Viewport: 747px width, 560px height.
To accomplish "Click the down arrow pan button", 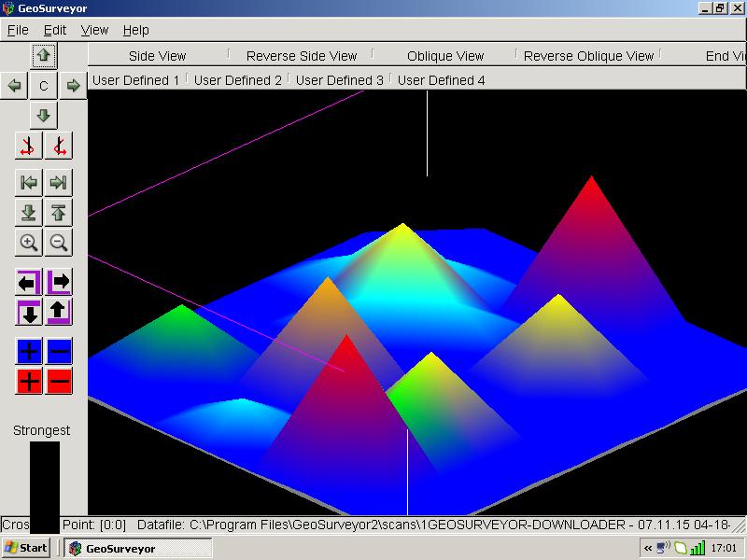I will point(43,116).
